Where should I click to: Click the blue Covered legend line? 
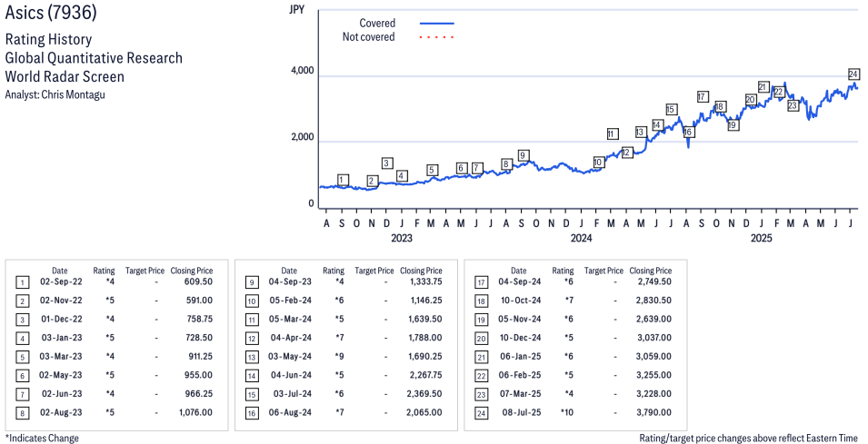[x=437, y=24]
